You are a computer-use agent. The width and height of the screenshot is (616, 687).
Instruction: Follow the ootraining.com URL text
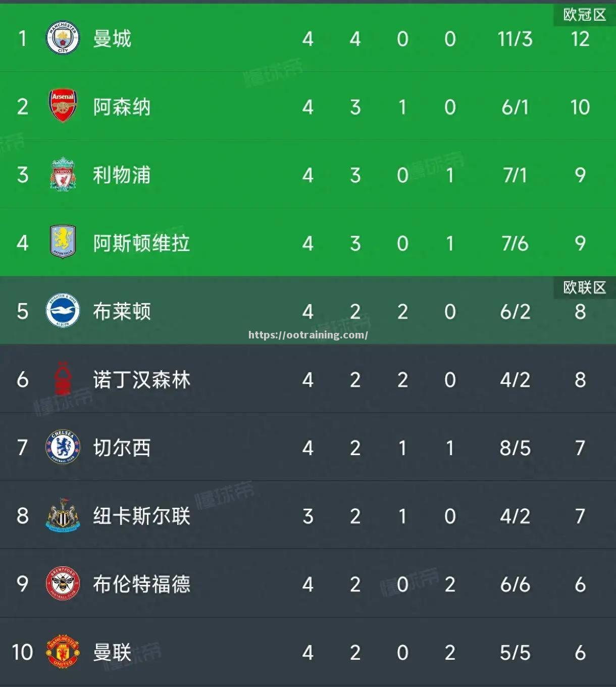click(x=308, y=335)
